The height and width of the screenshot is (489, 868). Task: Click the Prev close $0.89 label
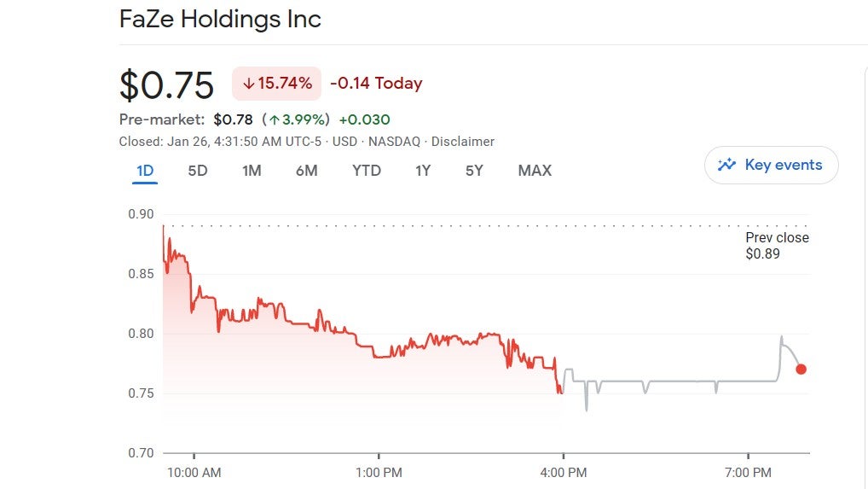(x=776, y=245)
